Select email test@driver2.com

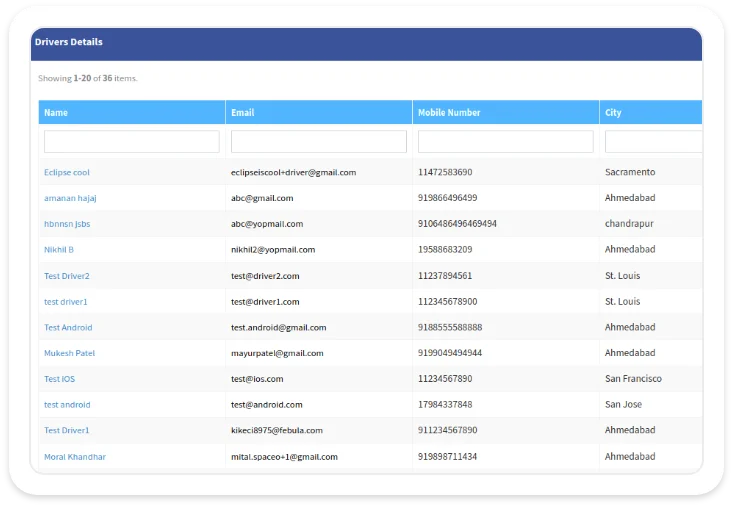click(265, 276)
